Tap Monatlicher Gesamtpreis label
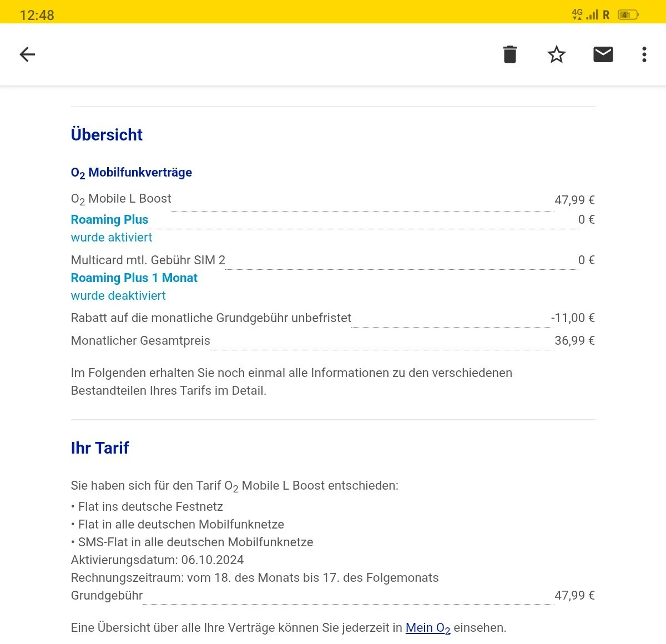The image size is (666, 644). 140,340
